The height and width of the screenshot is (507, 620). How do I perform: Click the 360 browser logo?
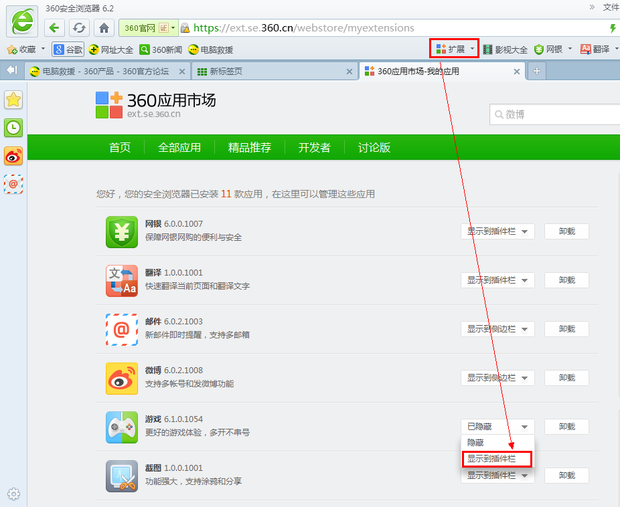pyautogui.click(x=22, y=21)
